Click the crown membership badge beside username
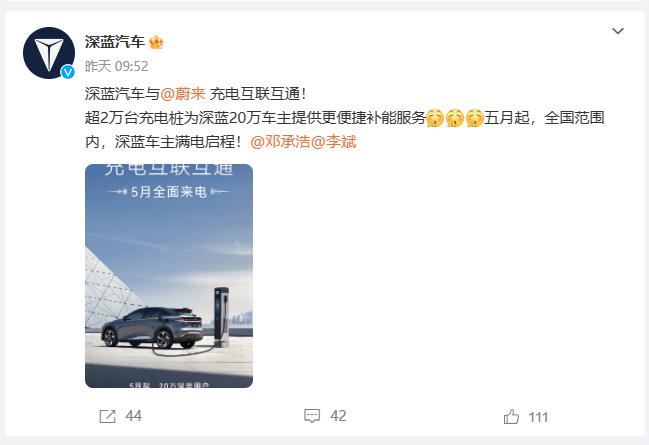Image resolution: width=649 pixels, height=445 pixels. (156, 42)
